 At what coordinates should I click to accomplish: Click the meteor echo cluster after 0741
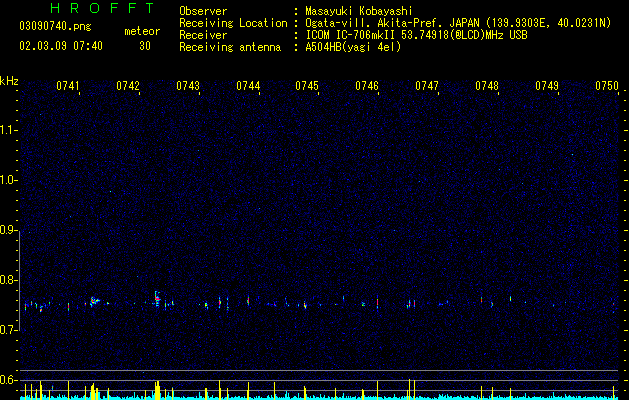coord(94,301)
